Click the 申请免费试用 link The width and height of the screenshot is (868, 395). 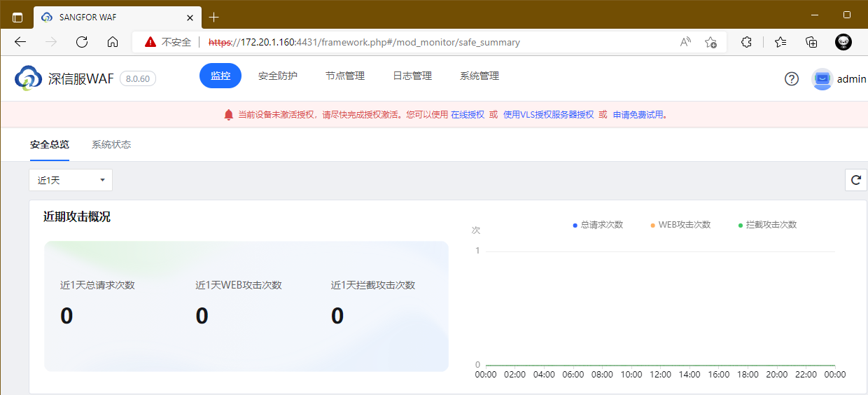point(638,115)
